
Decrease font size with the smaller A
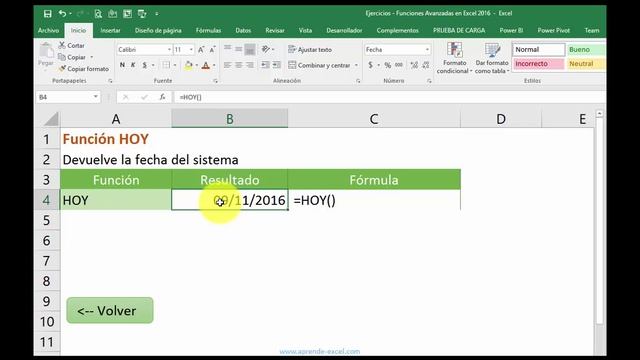(212, 49)
